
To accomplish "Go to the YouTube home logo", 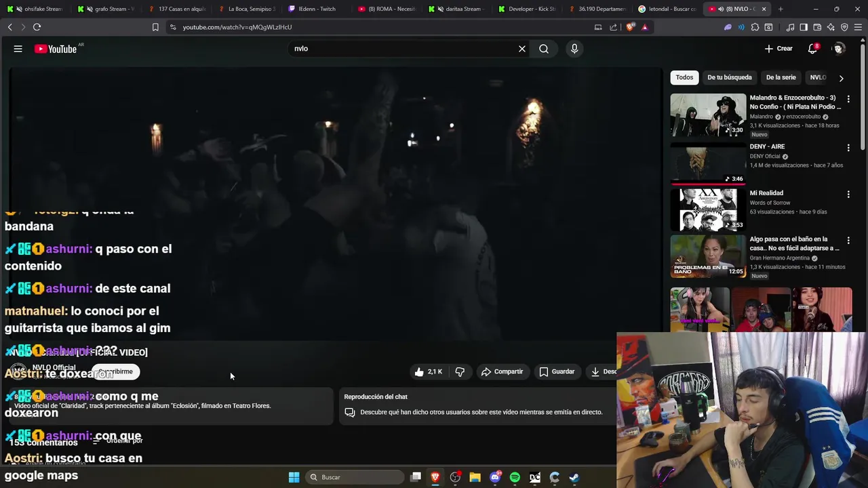I will pos(56,49).
